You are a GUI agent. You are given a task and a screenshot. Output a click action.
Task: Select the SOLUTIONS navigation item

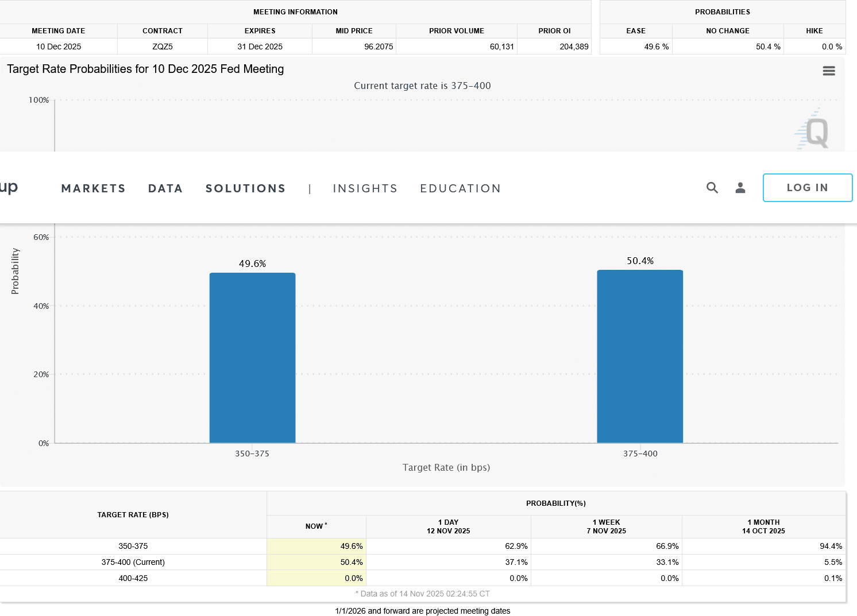click(x=245, y=188)
